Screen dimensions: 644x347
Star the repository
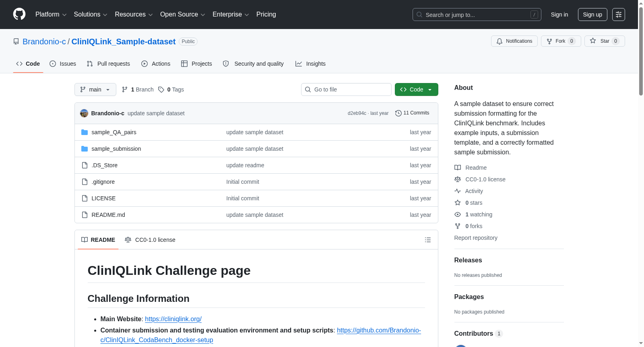point(605,41)
